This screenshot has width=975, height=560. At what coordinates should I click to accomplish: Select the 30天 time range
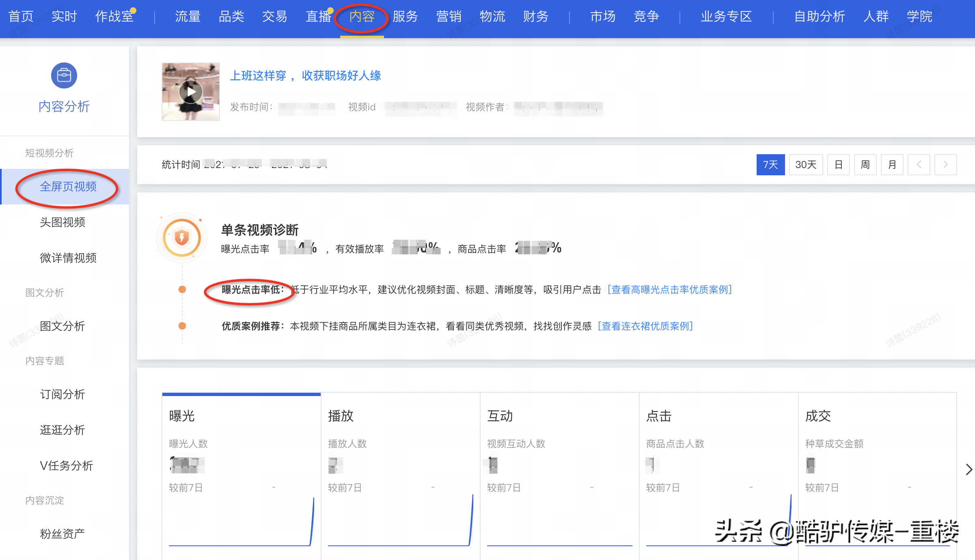coord(805,164)
